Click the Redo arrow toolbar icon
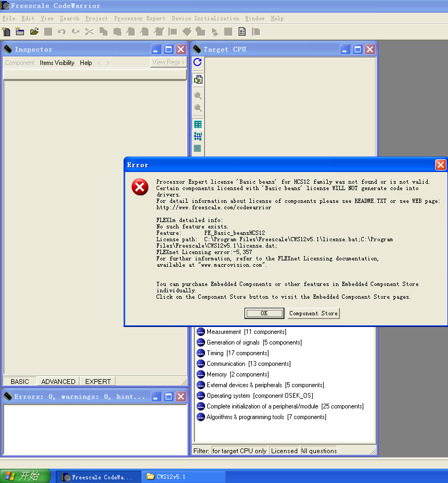The width and height of the screenshot is (448, 483). 76,32
